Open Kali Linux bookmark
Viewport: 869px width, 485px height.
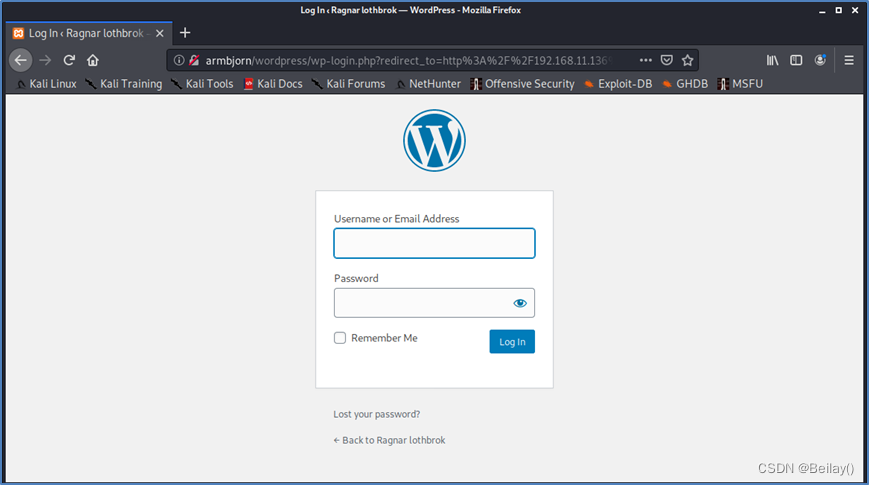[x=47, y=84]
